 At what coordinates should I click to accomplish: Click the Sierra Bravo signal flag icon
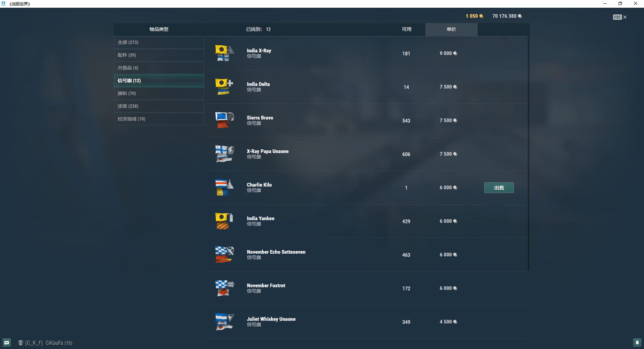click(x=224, y=120)
